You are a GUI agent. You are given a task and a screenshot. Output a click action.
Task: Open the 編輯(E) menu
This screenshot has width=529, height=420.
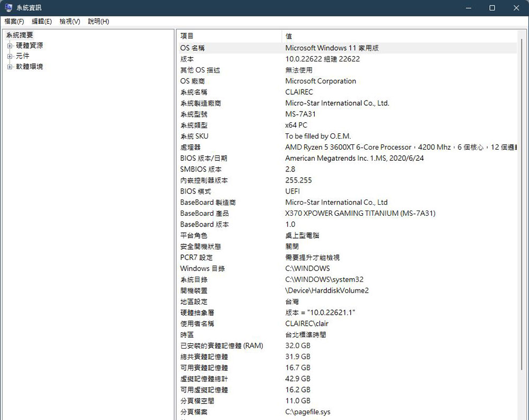[x=42, y=21]
